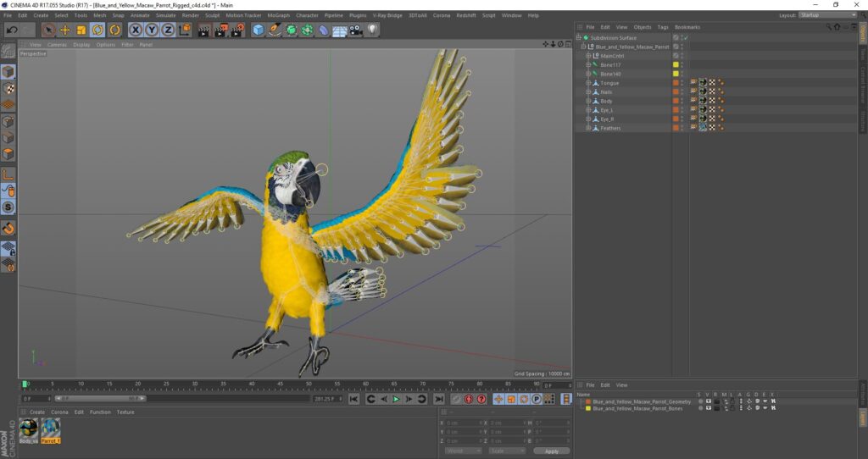Enable Make Editable mode left sidebar
The width and height of the screenshot is (868, 459).
pos(8,52)
